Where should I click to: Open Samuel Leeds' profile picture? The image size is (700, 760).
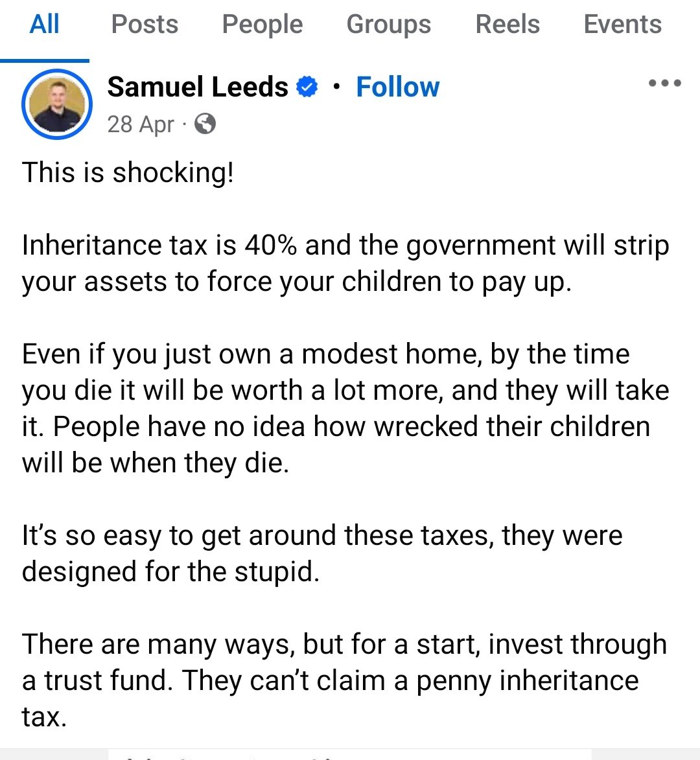tap(57, 104)
